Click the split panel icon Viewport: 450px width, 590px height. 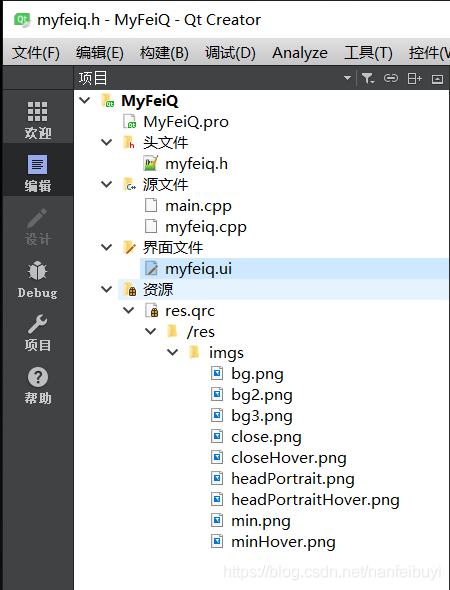[x=414, y=79]
